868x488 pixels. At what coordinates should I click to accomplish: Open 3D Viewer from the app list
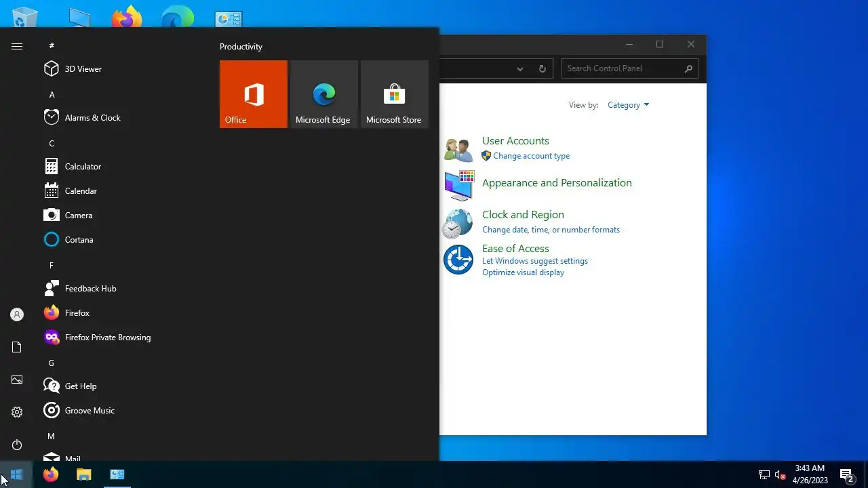point(122,68)
